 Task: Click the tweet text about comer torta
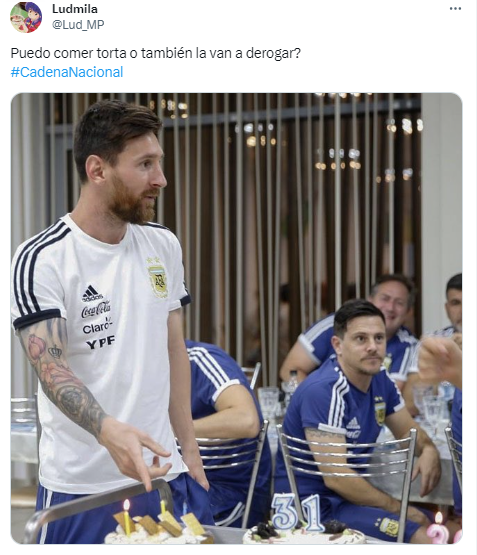point(156,53)
